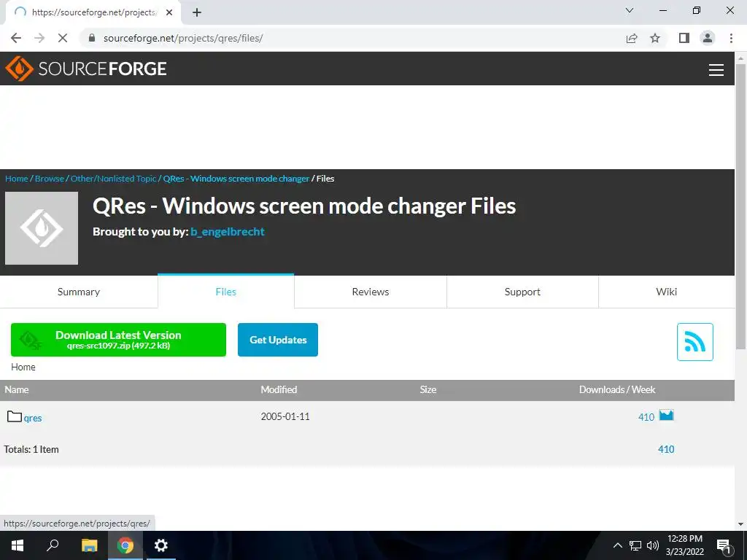This screenshot has width=747, height=560.
Task: Click the 2005-01-11 modified date
Action: point(285,416)
